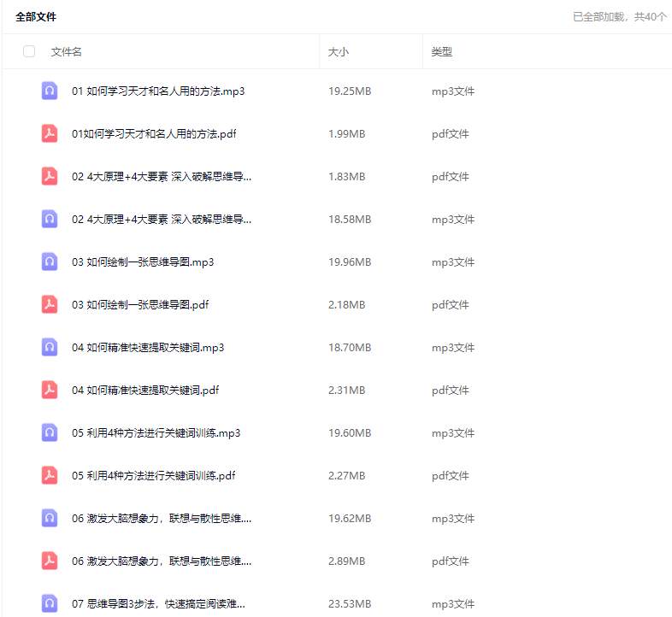Click the PDF icon beside 04 如何精准快速提取关键词.pdf

pos(50,390)
